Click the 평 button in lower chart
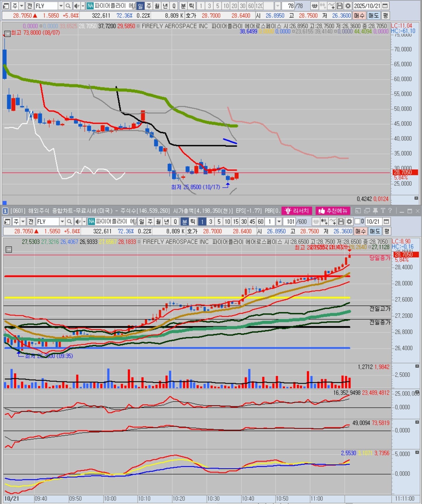 coord(387,231)
